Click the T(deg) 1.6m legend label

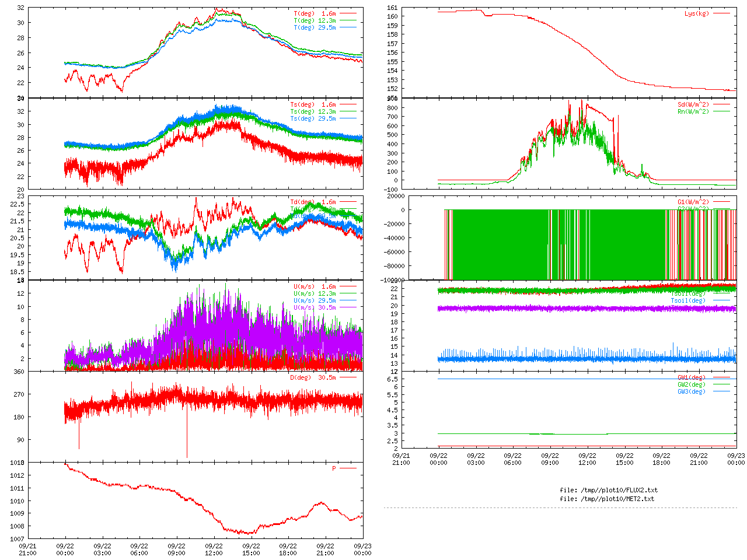[315, 13]
